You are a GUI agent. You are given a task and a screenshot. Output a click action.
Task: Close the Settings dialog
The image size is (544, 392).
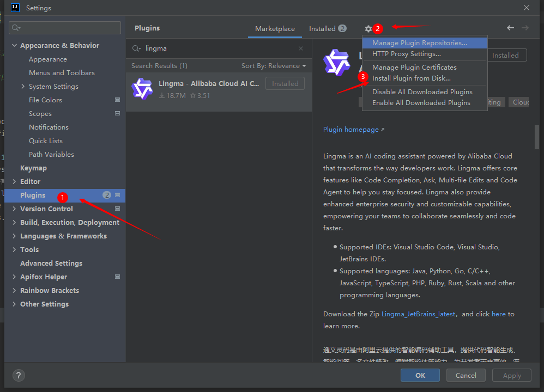click(527, 8)
